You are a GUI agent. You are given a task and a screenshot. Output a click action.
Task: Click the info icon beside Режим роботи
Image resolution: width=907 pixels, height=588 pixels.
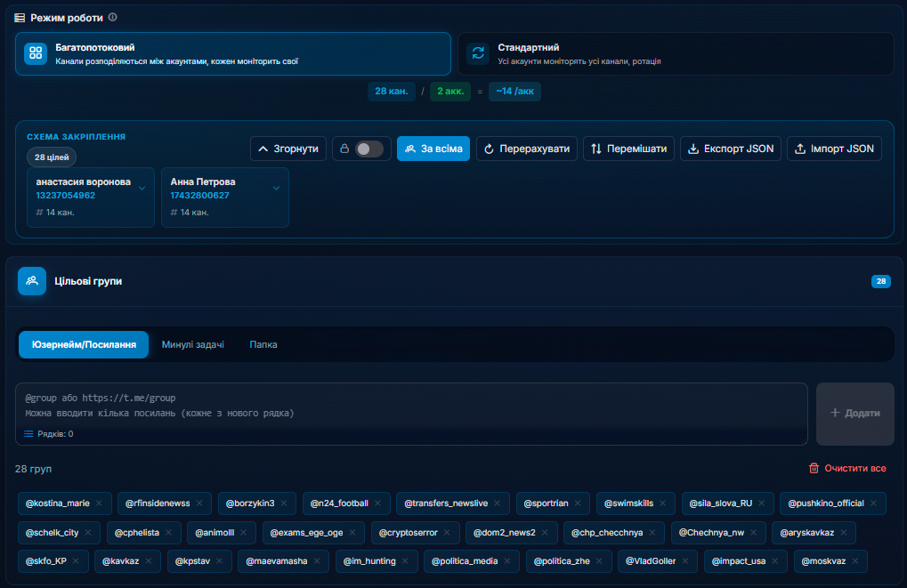pyautogui.click(x=113, y=17)
